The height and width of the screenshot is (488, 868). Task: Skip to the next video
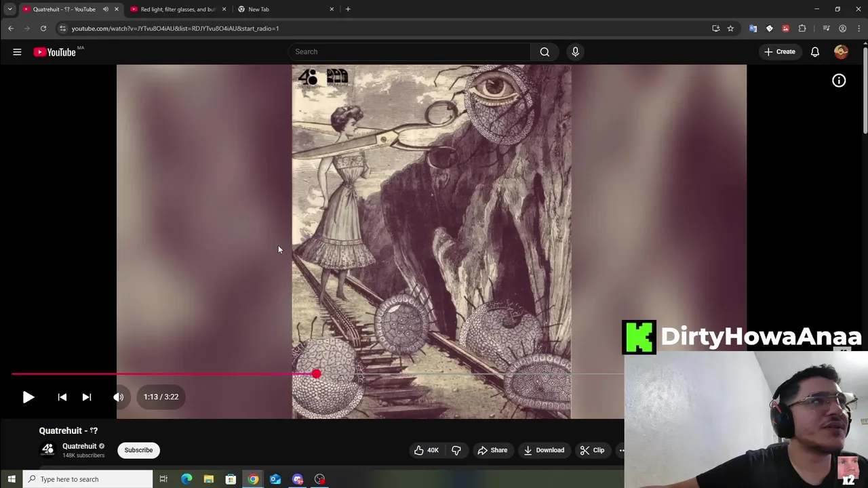pyautogui.click(x=87, y=397)
